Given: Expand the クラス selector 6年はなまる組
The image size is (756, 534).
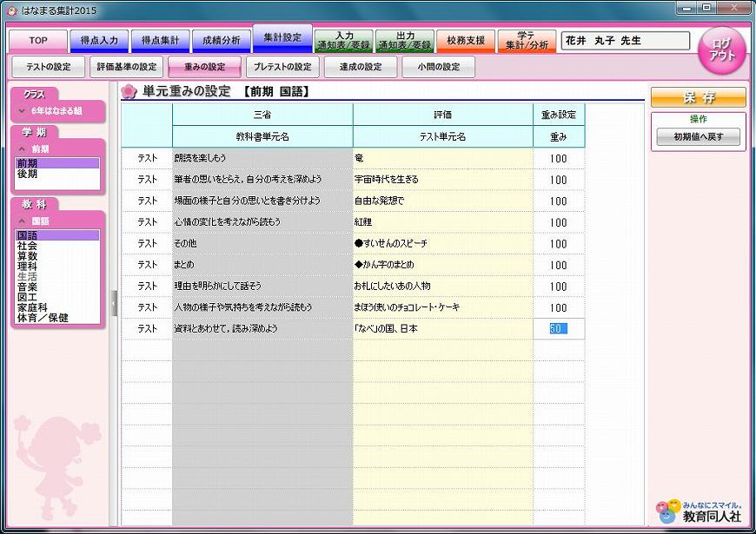Looking at the screenshot, I should tap(57, 111).
